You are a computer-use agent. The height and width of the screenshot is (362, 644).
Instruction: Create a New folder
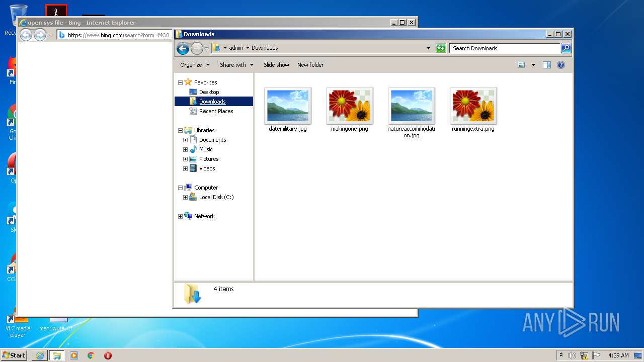[310, 65]
